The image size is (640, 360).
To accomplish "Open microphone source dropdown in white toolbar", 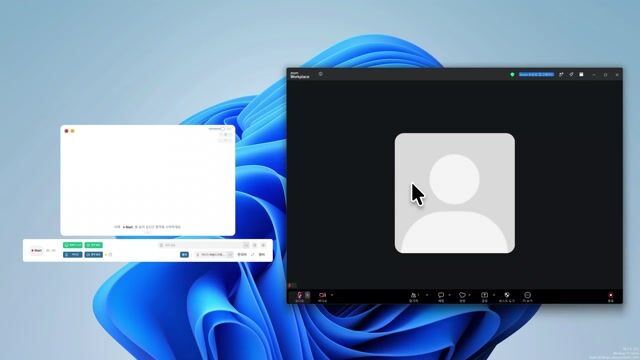I will pos(214,254).
